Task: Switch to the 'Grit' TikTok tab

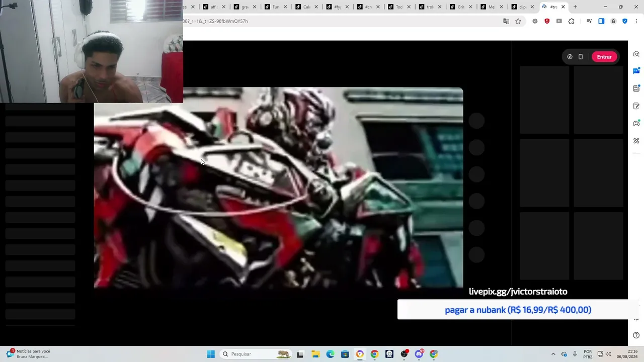Action: click(460, 7)
